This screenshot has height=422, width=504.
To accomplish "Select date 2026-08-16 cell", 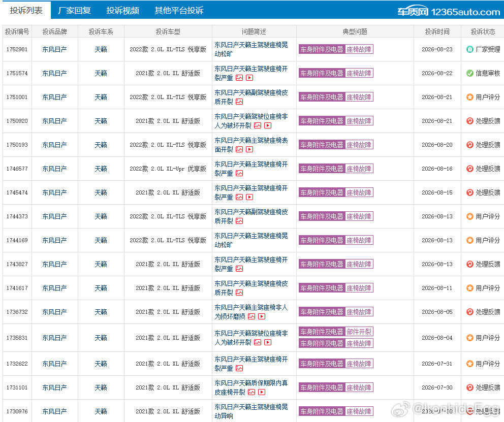I will pyautogui.click(x=437, y=169).
